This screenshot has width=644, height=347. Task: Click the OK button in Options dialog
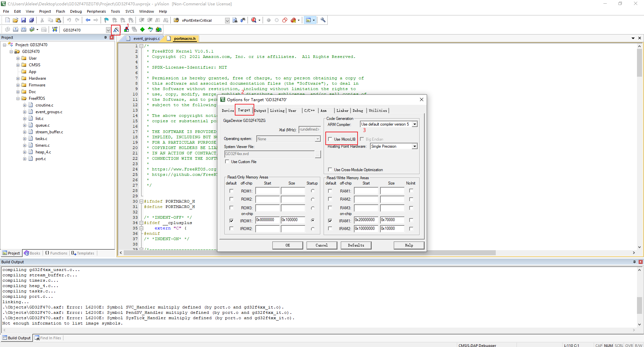287,245
